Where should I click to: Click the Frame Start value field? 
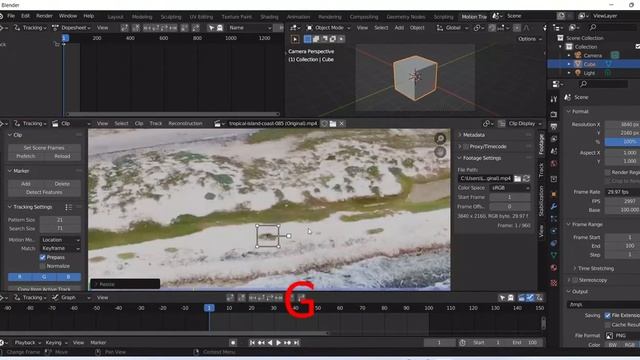[x=622, y=237]
